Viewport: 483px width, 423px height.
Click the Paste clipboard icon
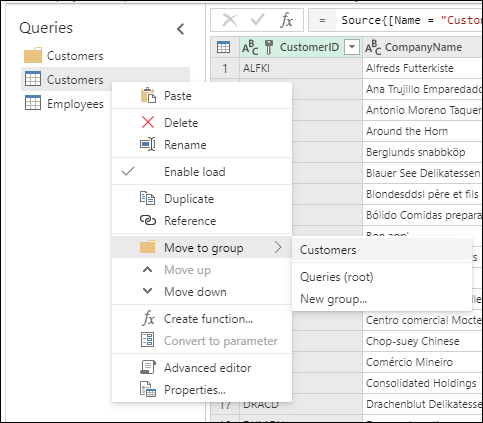(x=148, y=95)
